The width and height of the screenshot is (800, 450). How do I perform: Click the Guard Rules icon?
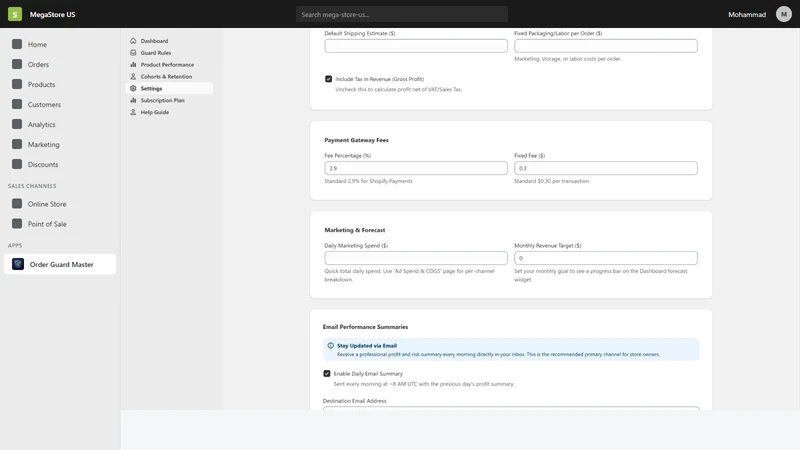(133, 53)
